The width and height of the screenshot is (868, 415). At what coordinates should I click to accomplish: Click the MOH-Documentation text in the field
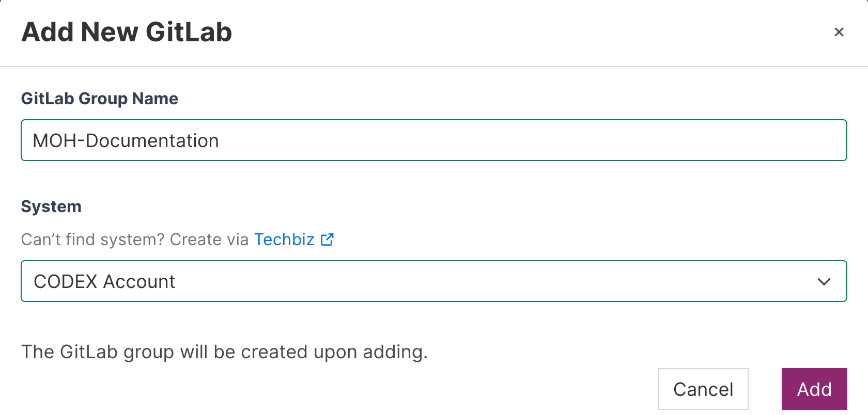click(x=126, y=140)
